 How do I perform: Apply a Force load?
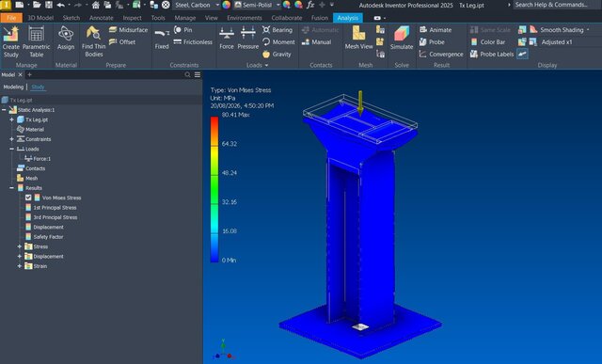(x=227, y=39)
